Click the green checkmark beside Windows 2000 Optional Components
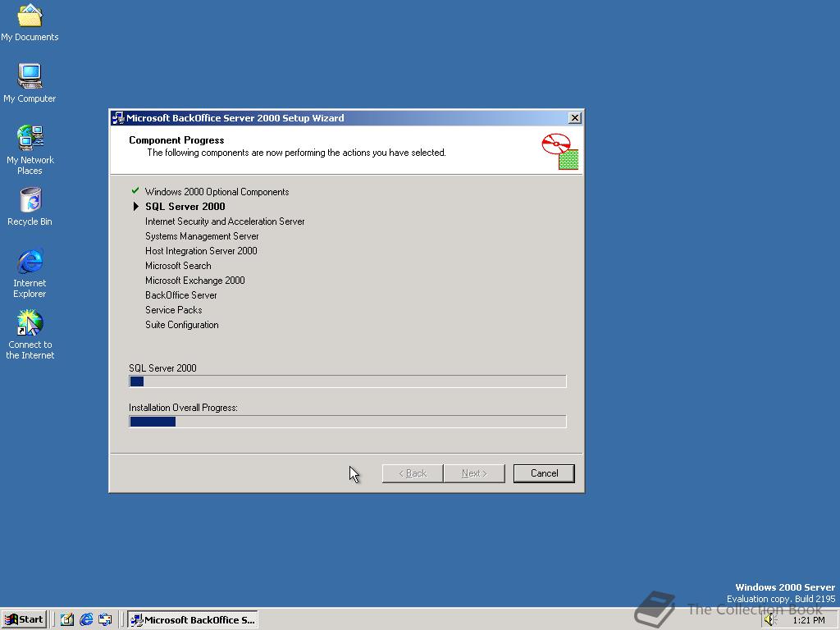The image size is (840, 630). [135, 190]
